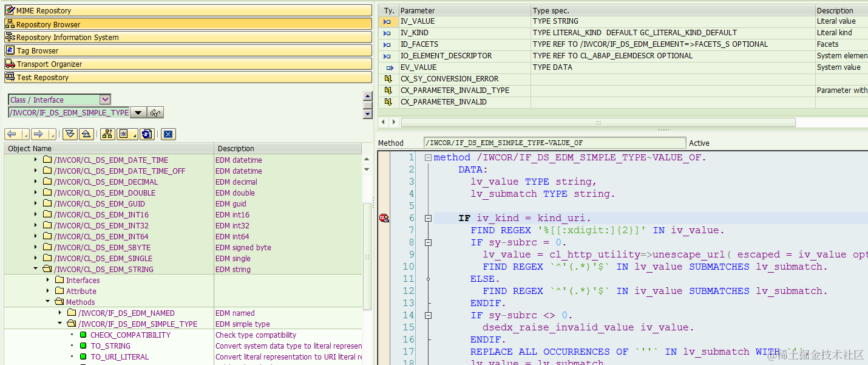Expand /IWCOR/IF_DS_EDM_NAMED node
The height and width of the screenshot is (365, 868).
[60, 313]
